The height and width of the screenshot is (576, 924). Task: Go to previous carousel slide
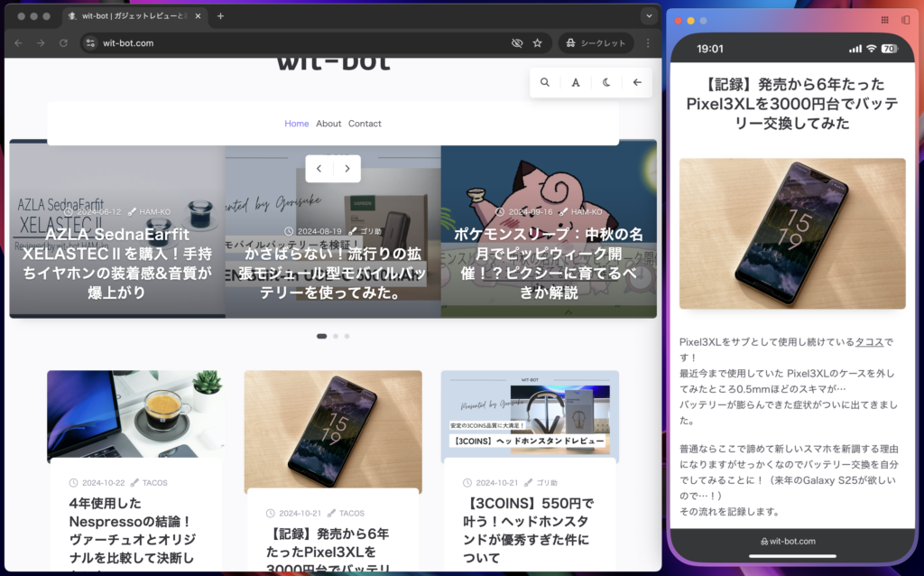319,169
